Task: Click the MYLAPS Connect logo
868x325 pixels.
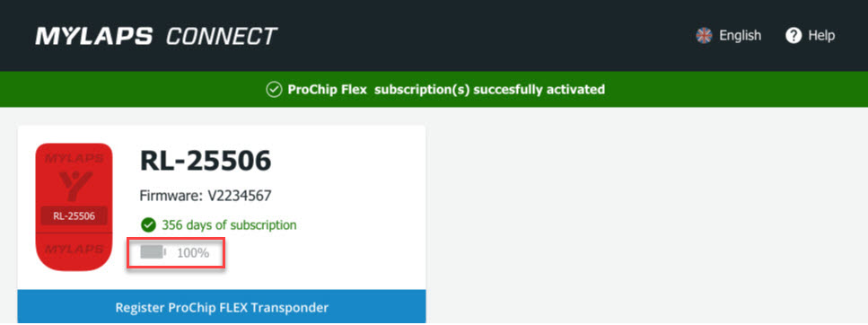Action: (x=156, y=36)
